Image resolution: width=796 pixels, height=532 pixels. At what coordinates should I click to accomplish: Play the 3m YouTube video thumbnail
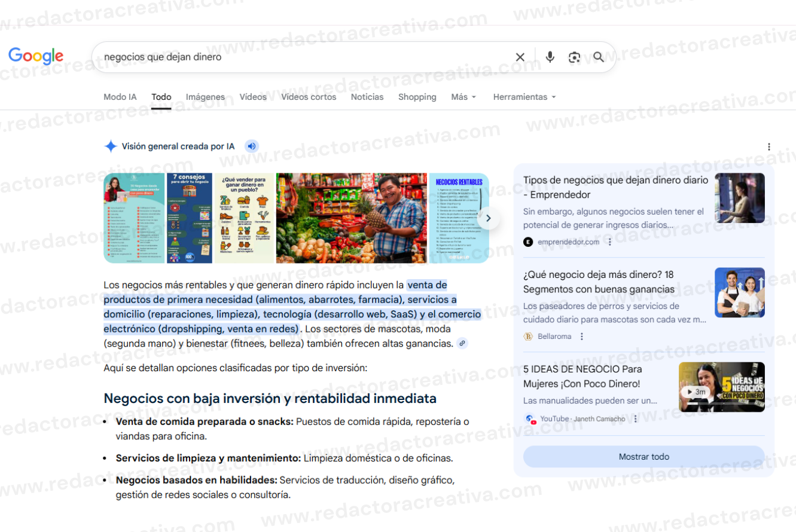(722, 387)
